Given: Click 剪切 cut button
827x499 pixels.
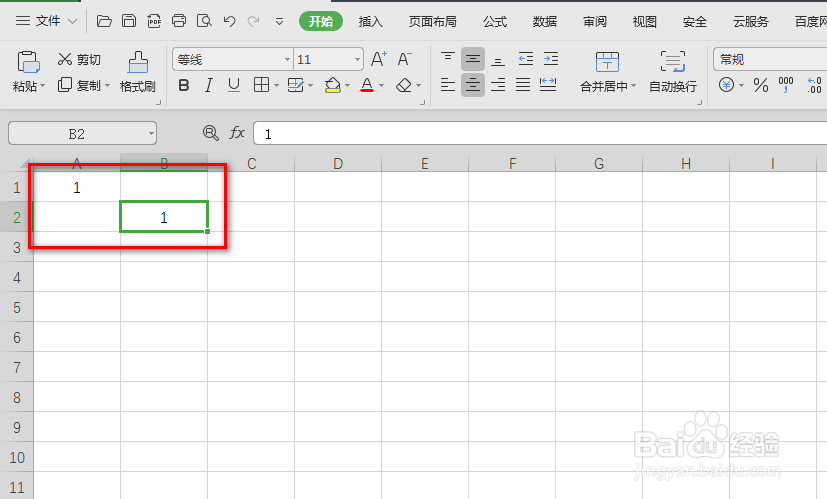Looking at the screenshot, I should pyautogui.click(x=79, y=59).
